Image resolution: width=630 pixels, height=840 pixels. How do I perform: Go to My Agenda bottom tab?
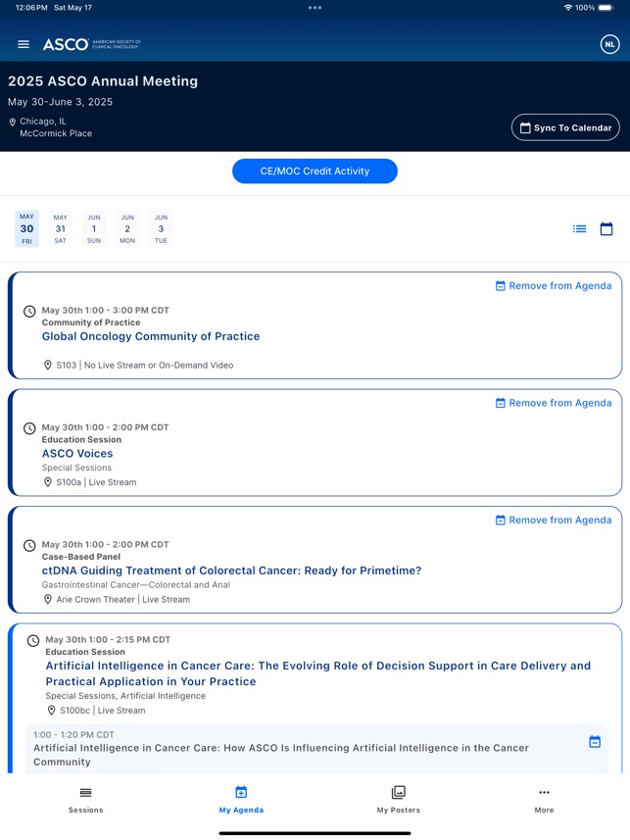point(241,800)
